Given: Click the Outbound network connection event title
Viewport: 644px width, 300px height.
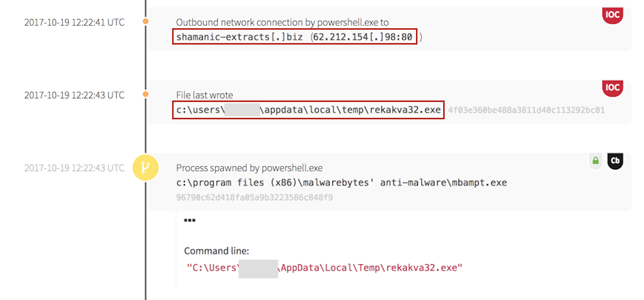Looking at the screenshot, I should 282,22.
